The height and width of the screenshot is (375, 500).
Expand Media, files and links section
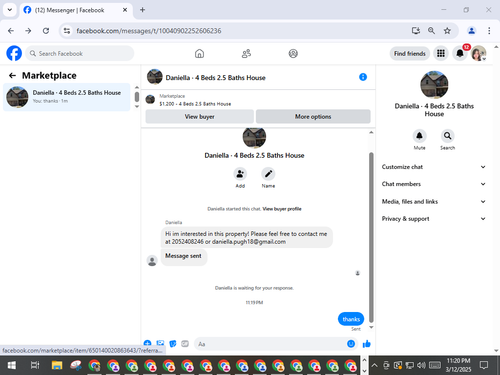coord(433,201)
